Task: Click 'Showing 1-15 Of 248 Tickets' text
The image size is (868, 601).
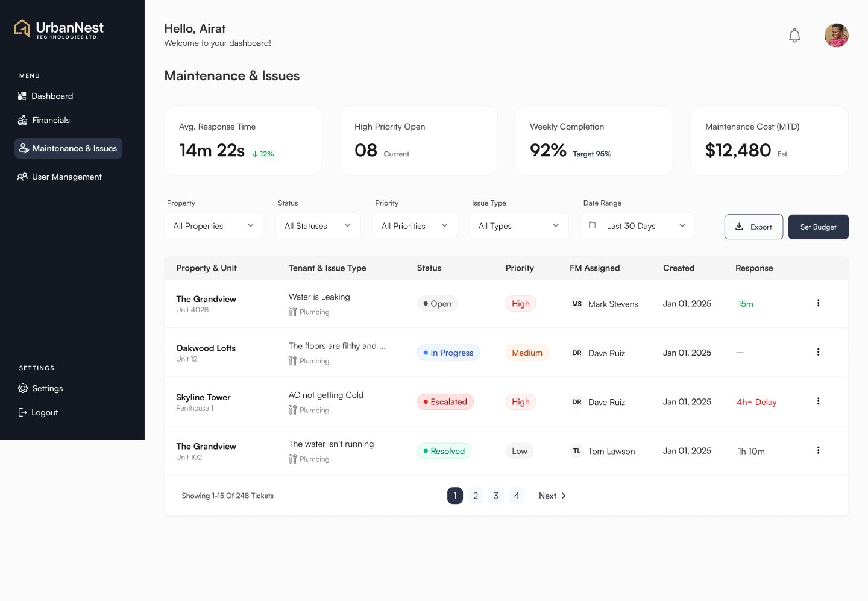Action: [x=228, y=496]
